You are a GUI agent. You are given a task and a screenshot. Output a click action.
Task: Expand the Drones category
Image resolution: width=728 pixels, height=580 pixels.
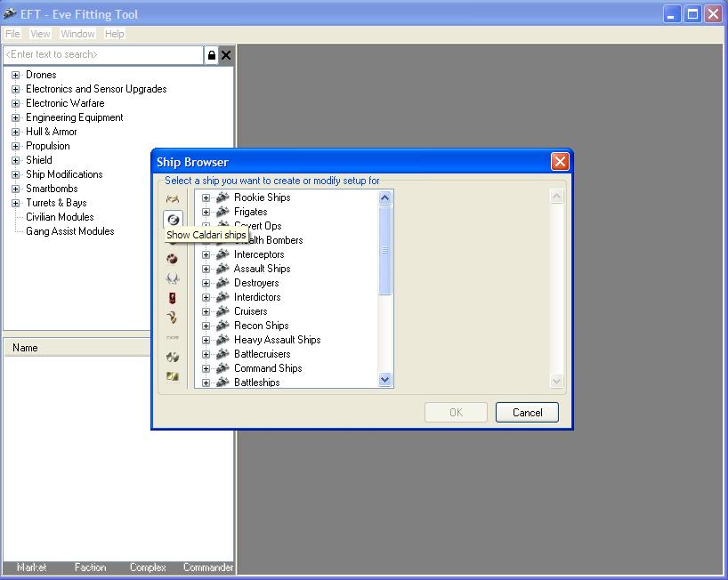(x=15, y=75)
